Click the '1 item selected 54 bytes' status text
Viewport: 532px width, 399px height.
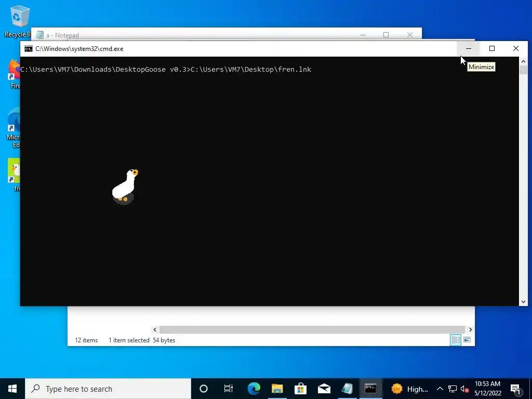click(142, 340)
